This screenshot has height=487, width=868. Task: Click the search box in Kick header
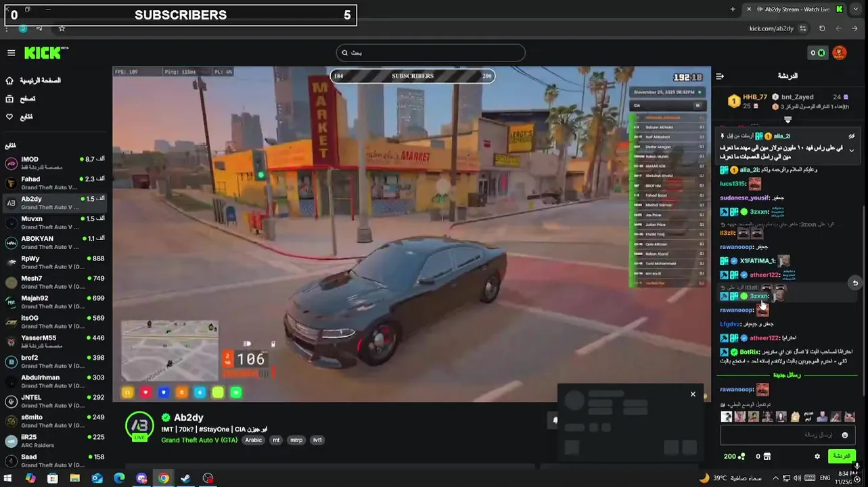pyautogui.click(x=430, y=53)
